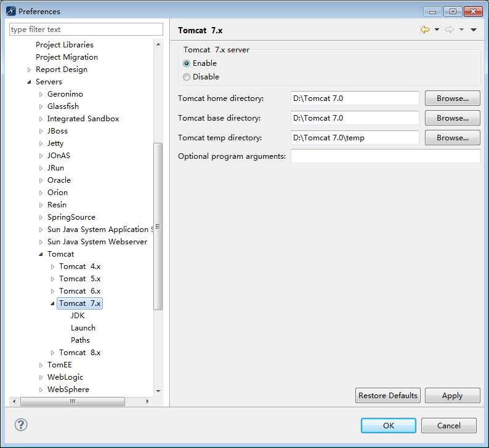Click the Apply button
The width and height of the screenshot is (489, 448).
click(x=452, y=395)
